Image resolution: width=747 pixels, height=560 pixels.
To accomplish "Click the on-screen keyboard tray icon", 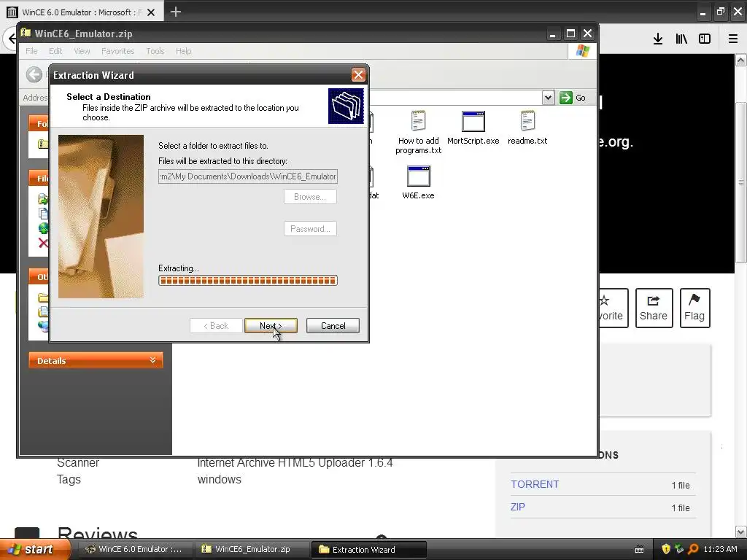I will pos(639,550).
